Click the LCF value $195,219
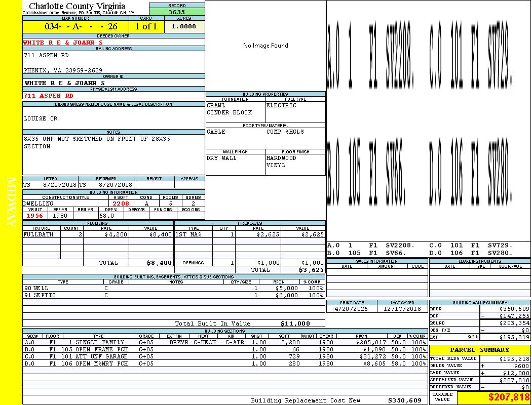The height and width of the screenshot is (405, 532). click(514, 337)
